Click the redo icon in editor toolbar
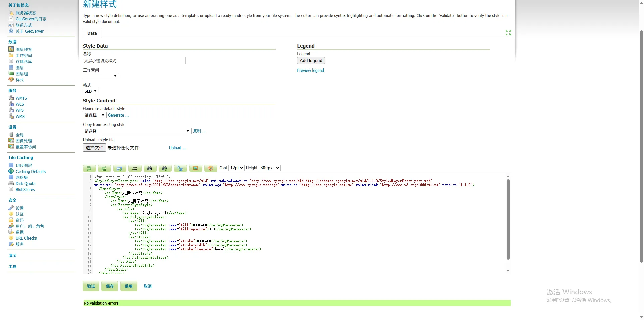Viewport: 644px width, 320px height. pos(104,168)
